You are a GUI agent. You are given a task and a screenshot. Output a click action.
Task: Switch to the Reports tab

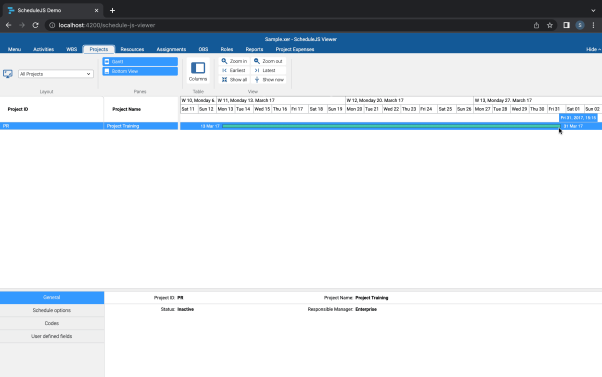pos(254,49)
